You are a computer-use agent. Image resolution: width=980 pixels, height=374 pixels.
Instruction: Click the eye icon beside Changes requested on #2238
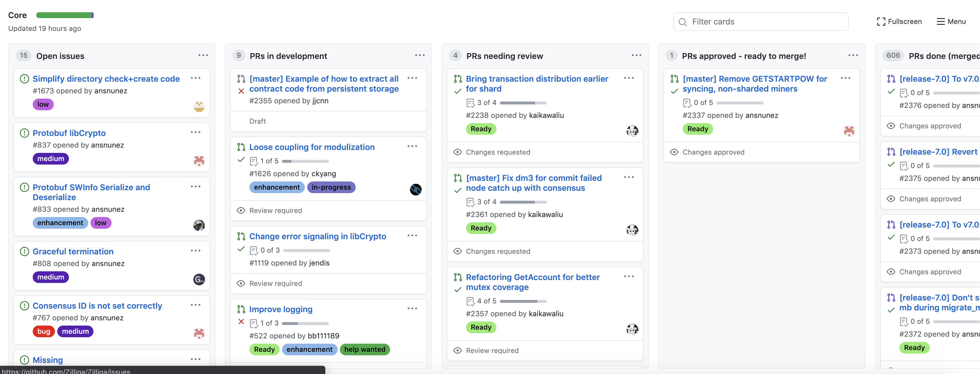(458, 152)
